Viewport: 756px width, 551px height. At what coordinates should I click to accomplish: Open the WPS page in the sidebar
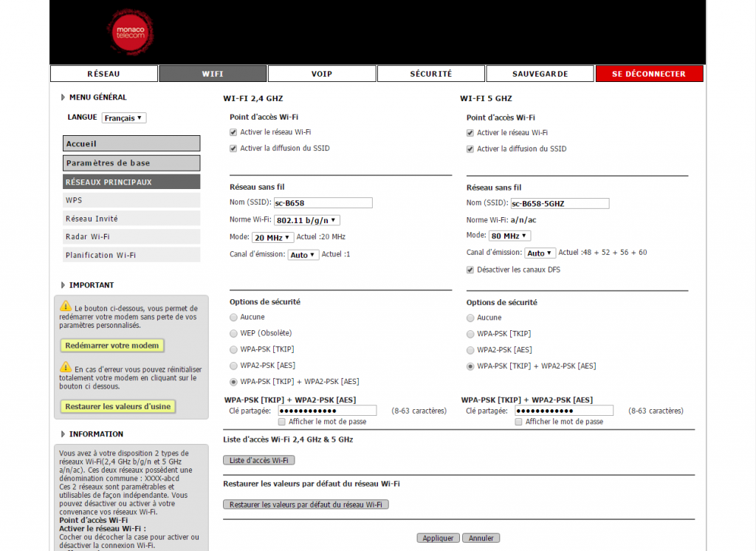pos(131,199)
